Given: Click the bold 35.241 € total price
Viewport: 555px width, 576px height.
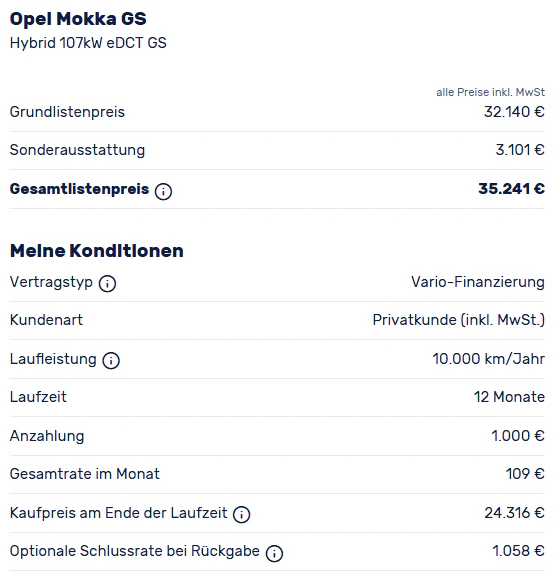Looking at the screenshot, I should (x=511, y=188).
